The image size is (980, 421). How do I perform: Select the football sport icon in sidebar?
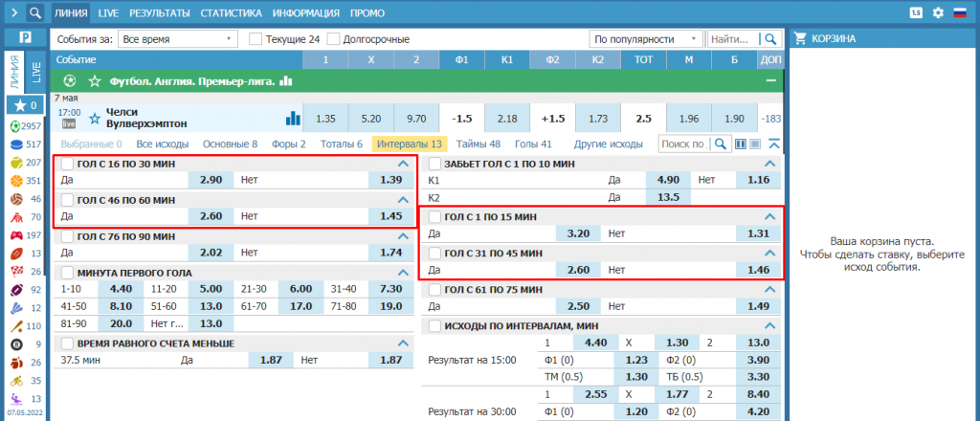point(14,126)
